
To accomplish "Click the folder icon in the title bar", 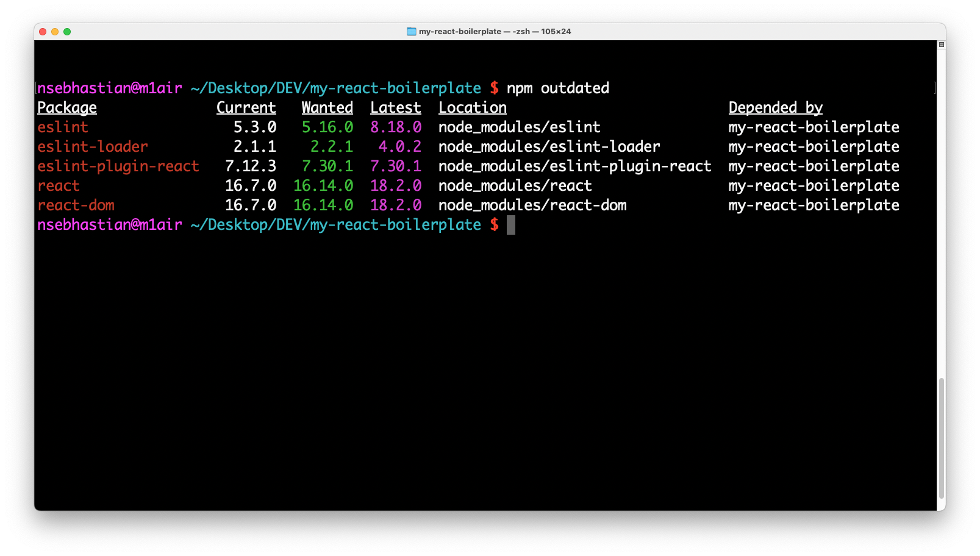I will pyautogui.click(x=412, y=31).
